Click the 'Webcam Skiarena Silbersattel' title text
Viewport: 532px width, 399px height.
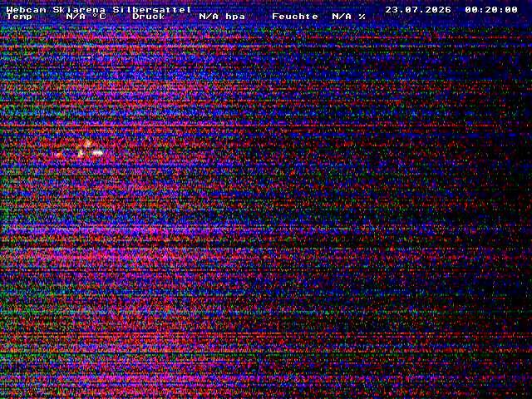99,9
